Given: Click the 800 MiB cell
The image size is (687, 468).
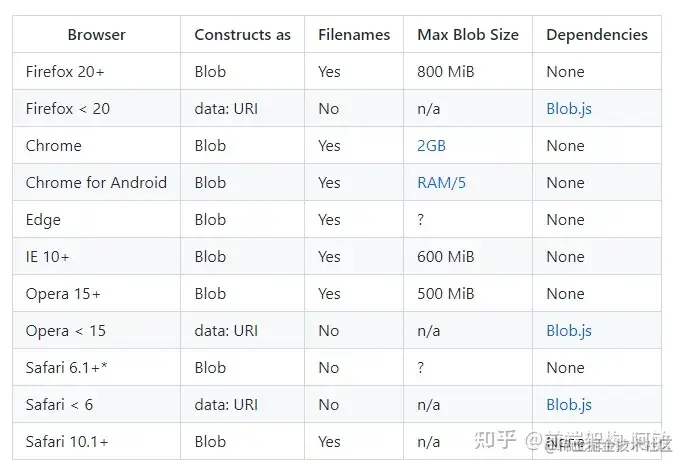Looking at the screenshot, I should tap(445, 71).
